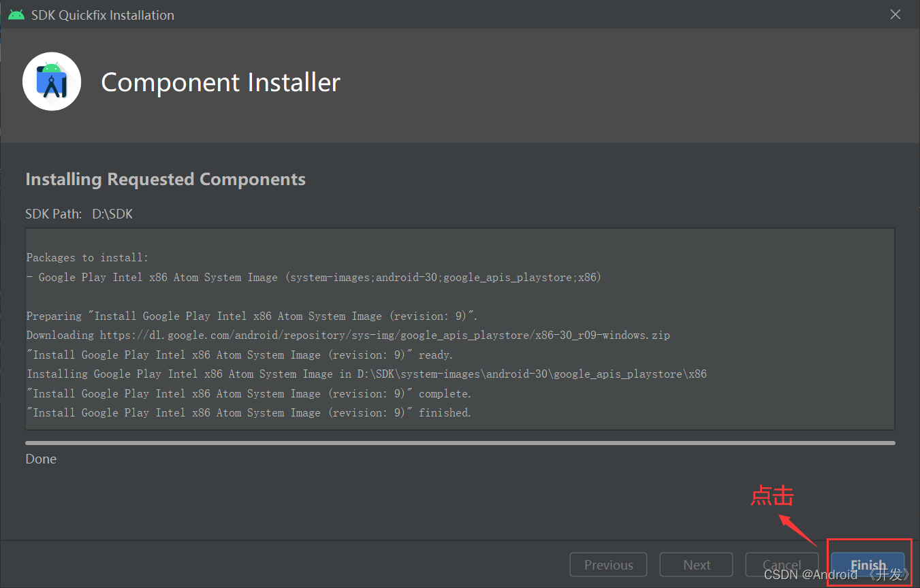Click the 'Preparing Install Google Play' log line
This screenshot has width=920, height=588.
[x=252, y=316]
